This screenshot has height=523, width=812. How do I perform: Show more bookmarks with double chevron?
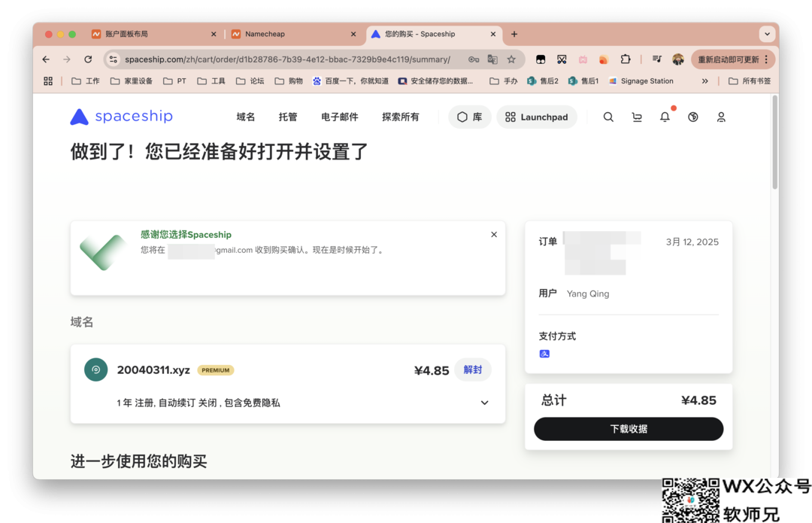click(x=704, y=81)
